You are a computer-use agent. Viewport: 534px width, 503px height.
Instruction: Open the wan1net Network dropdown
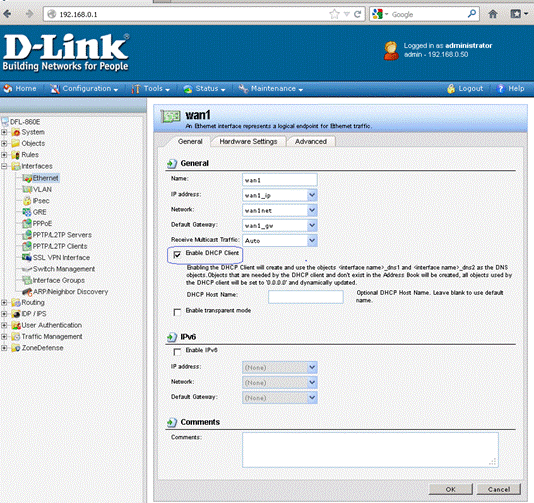pos(280,210)
